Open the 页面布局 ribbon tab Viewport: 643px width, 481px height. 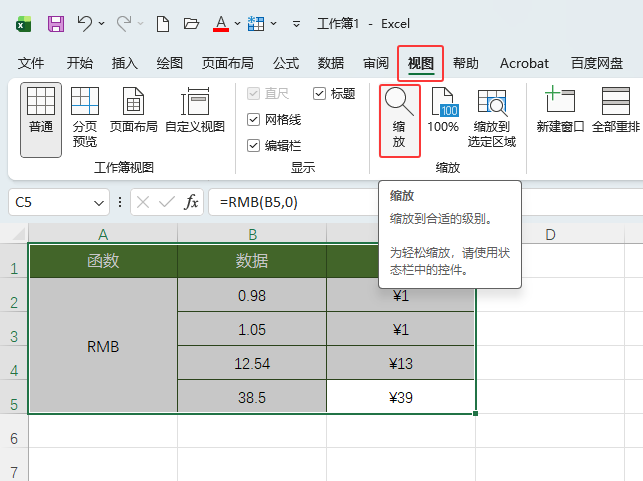228,63
